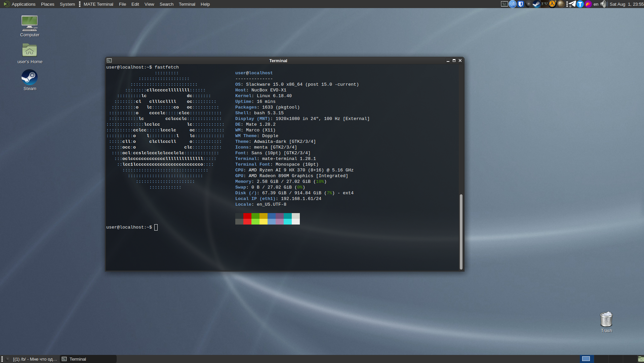Click the terminal vertical scrollbar thumb

461,232
